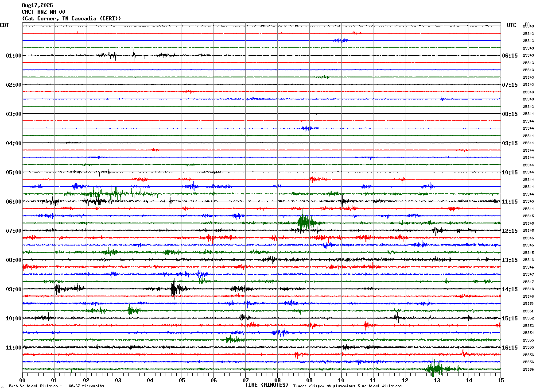Click the Aug17,2026 date header
This screenshot has width=536, height=392.
(37, 5)
